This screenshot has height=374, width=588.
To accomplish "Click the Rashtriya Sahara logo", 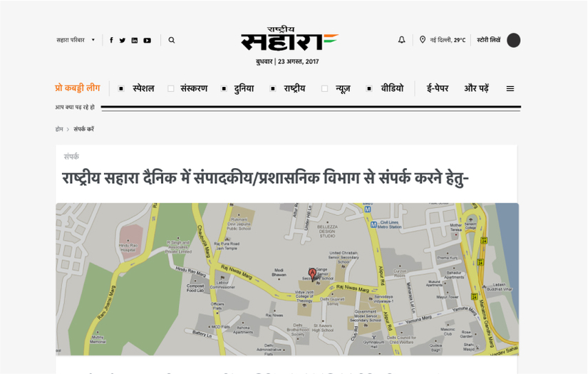I will pos(289,38).
